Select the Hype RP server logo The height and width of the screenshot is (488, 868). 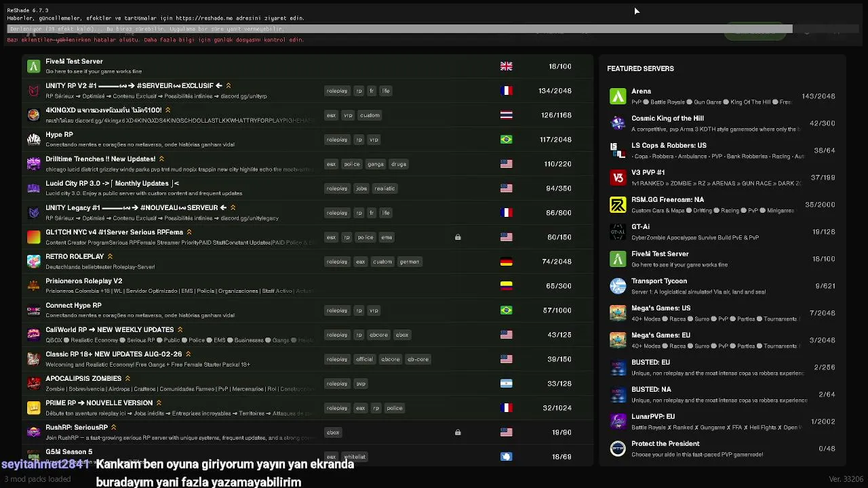(33, 140)
